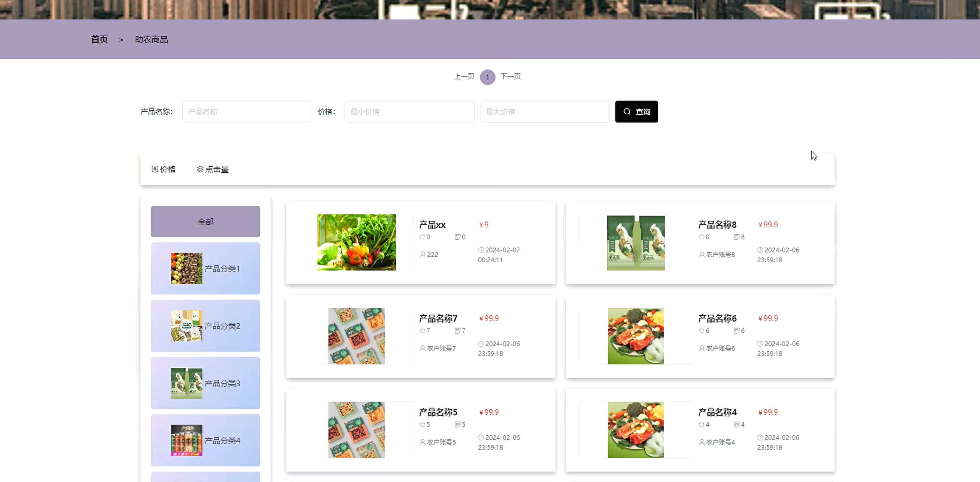Viewport: 980px width, 482px height.
Task: Select category 产品分类1
Action: (205, 269)
